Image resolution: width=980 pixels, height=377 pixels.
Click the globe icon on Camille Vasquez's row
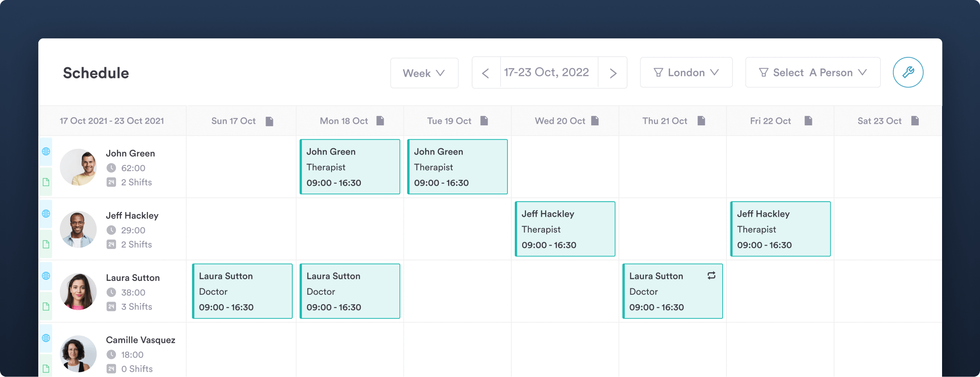[x=46, y=338]
